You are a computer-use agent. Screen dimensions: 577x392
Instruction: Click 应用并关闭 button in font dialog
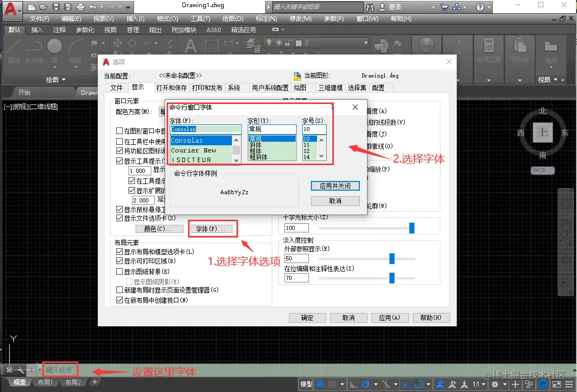tap(335, 186)
